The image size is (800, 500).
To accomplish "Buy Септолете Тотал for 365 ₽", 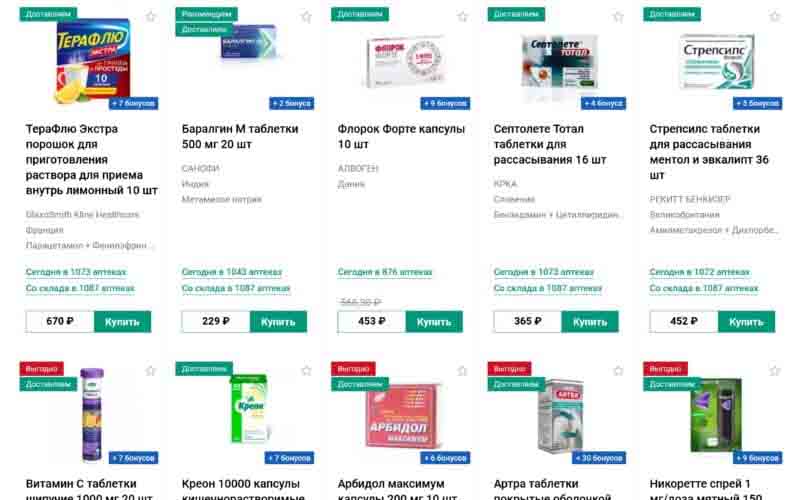I will [590, 321].
